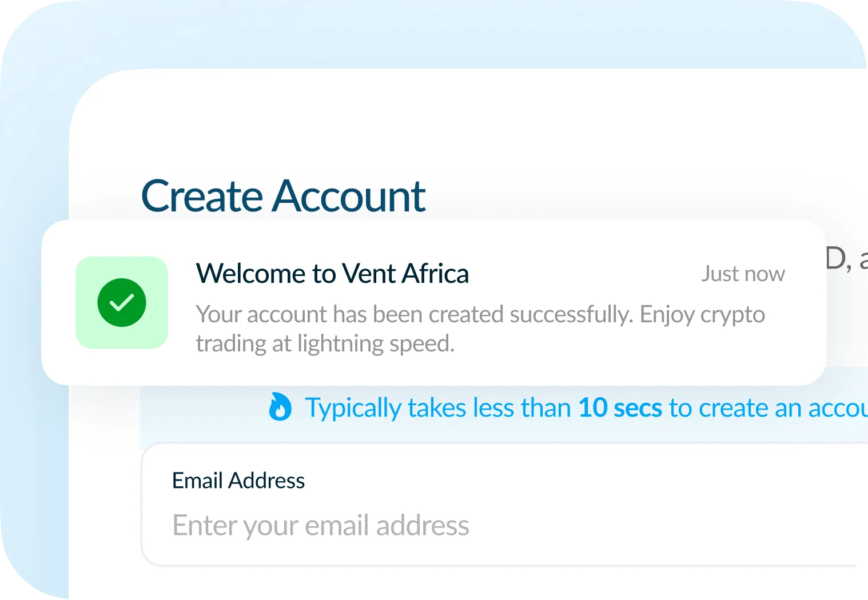Select the Create Account heading
868x600 pixels.
[x=284, y=196]
